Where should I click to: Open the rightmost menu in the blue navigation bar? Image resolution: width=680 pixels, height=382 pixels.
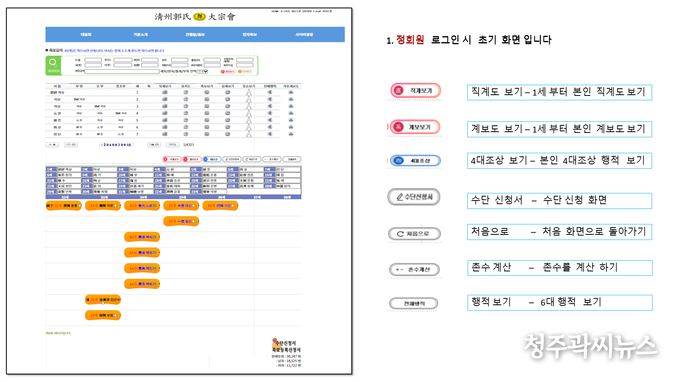click(304, 34)
